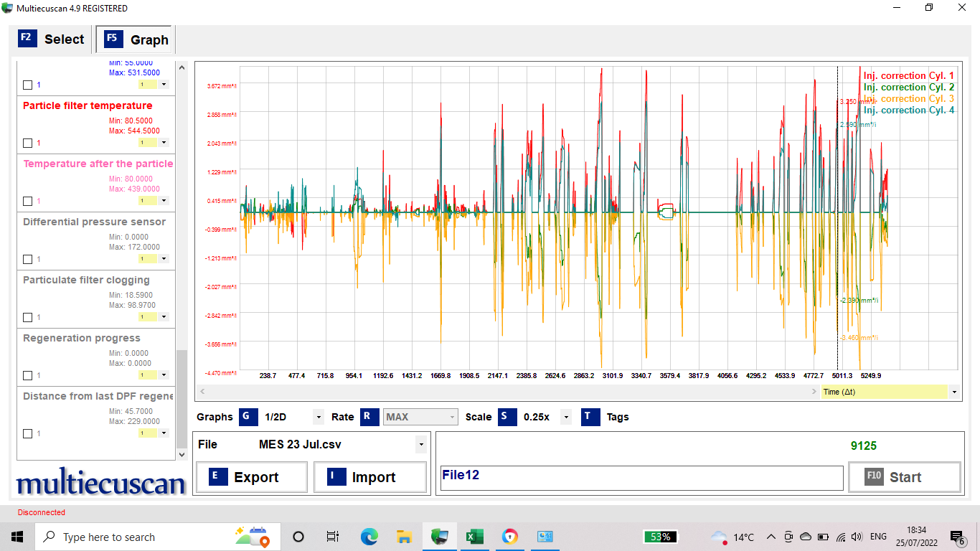Click the Tags label
The image size is (980, 551).
coord(618,417)
